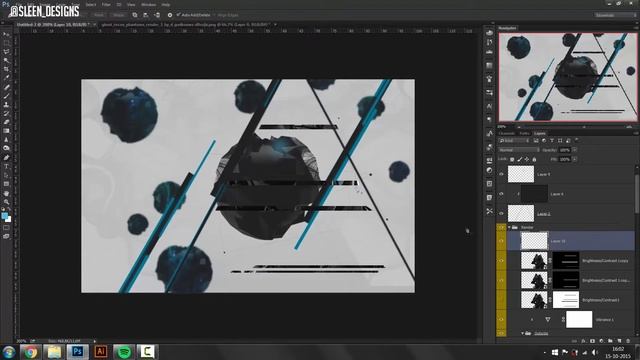Hide Layer 4 with its eye icon
The image size is (640, 360).
point(501,194)
